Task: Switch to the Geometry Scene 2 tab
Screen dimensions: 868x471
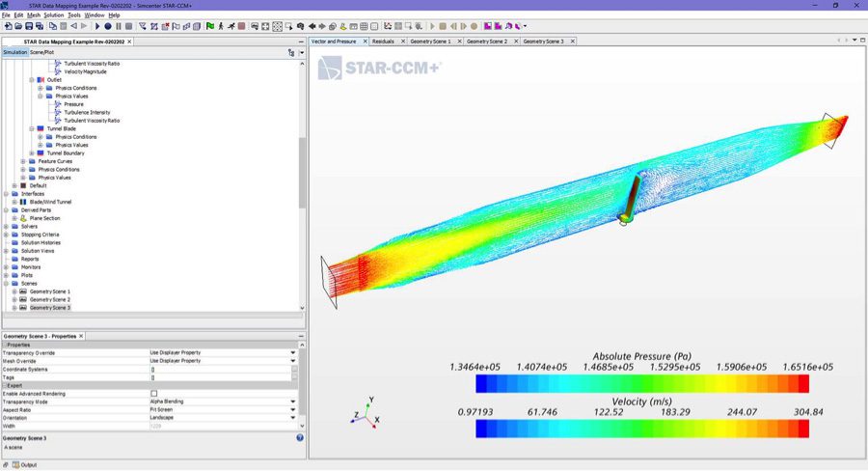Action: point(487,42)
